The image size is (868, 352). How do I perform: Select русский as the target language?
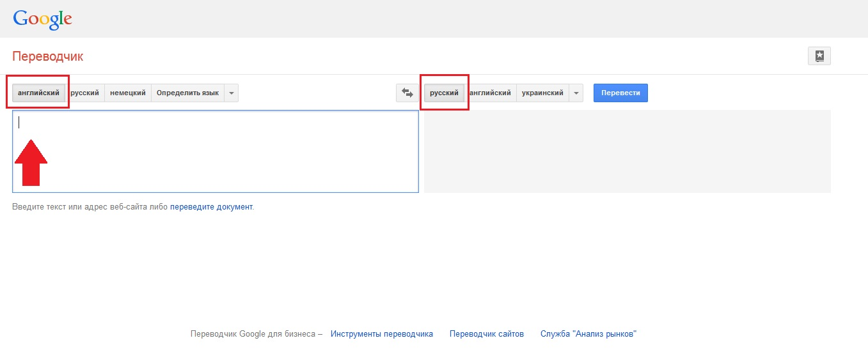click(x=444, y=93)
